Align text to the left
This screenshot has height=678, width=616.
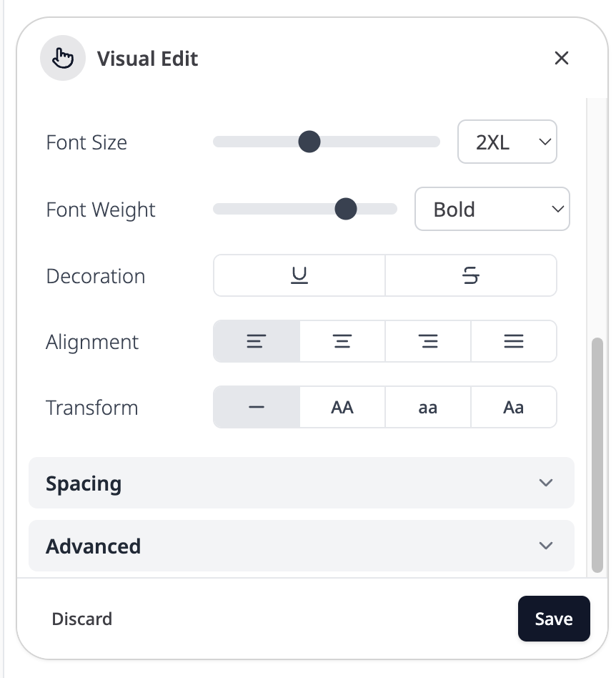point(257,342)
